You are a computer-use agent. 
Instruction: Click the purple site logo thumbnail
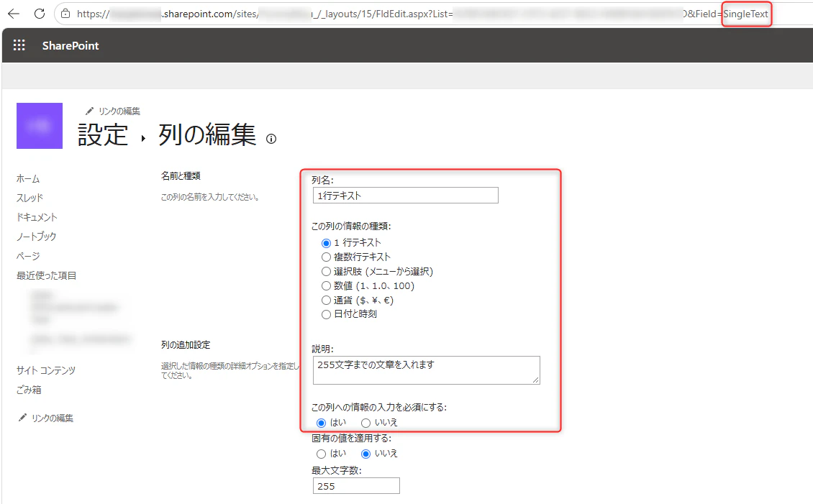[40, 126]
